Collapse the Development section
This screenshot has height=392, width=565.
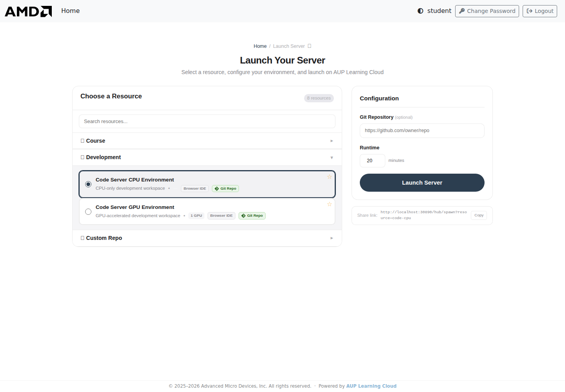207,157
